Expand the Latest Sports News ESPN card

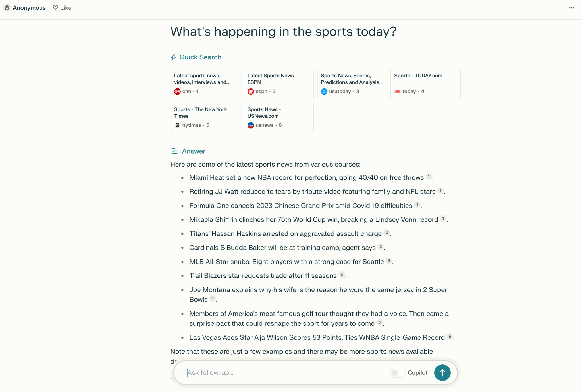click(x=278, y=84)
